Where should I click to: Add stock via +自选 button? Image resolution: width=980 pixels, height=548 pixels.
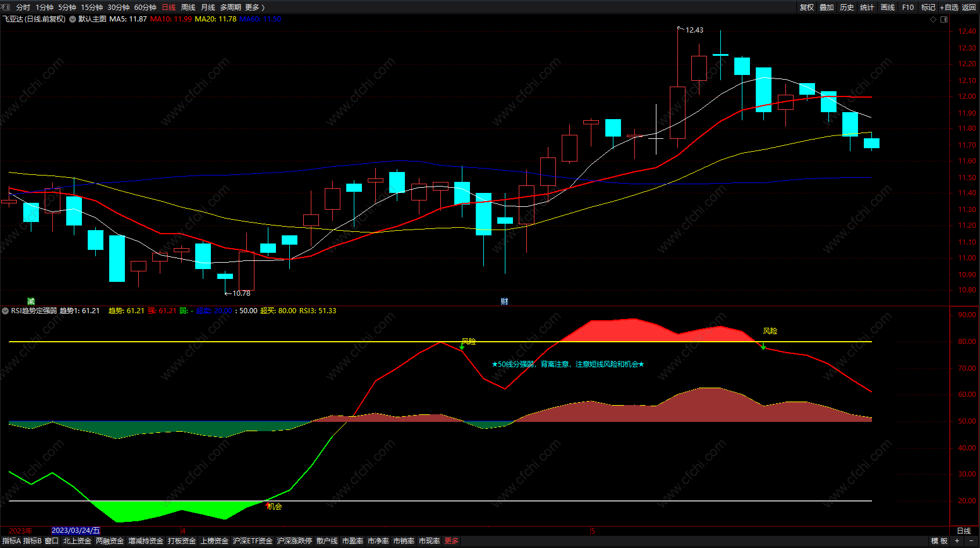(x=949, y=8)
